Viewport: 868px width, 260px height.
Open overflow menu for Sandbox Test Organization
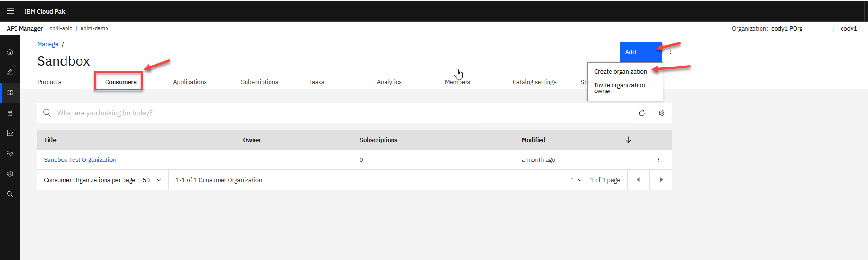coord(658,160)
